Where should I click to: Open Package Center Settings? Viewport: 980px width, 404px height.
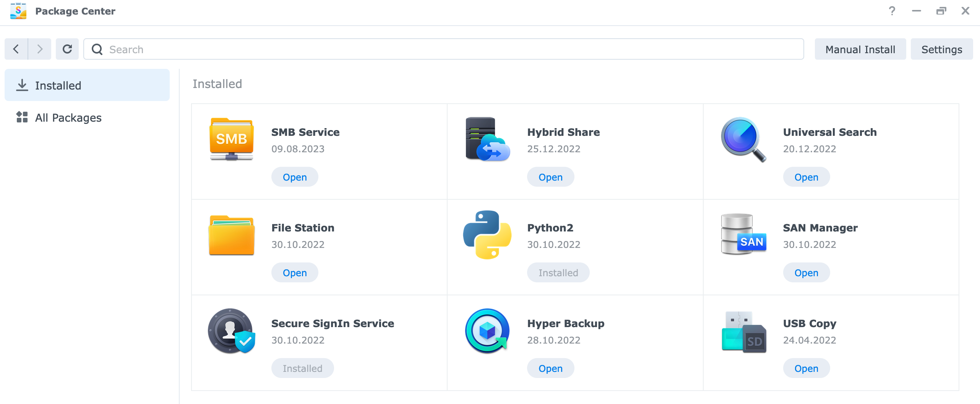coord(942,49)
